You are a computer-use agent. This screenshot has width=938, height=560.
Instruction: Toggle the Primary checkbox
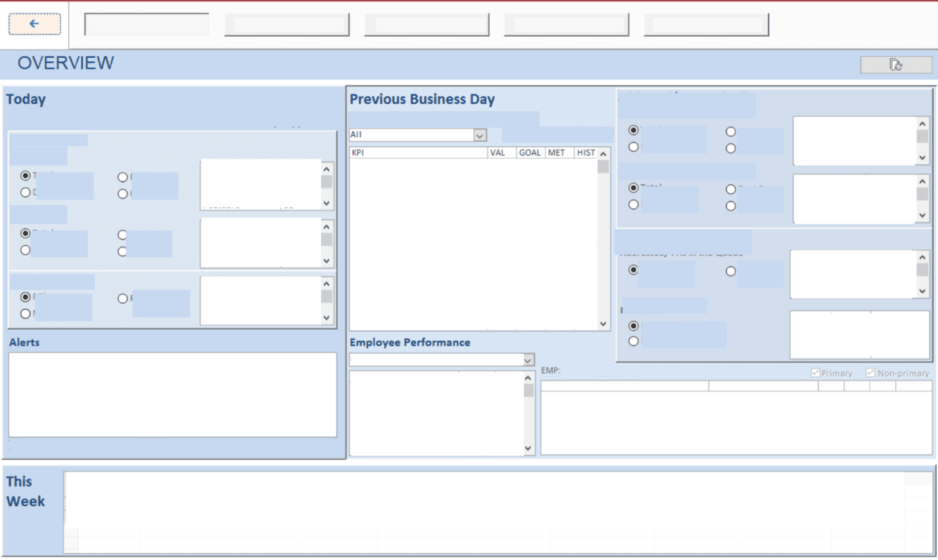point(816,373)
